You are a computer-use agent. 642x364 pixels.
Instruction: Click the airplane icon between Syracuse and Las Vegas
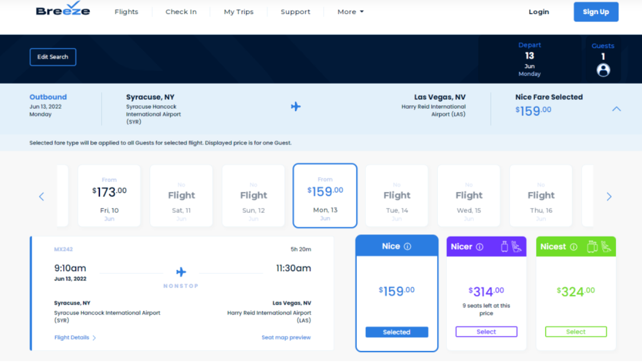coord(296,107)
